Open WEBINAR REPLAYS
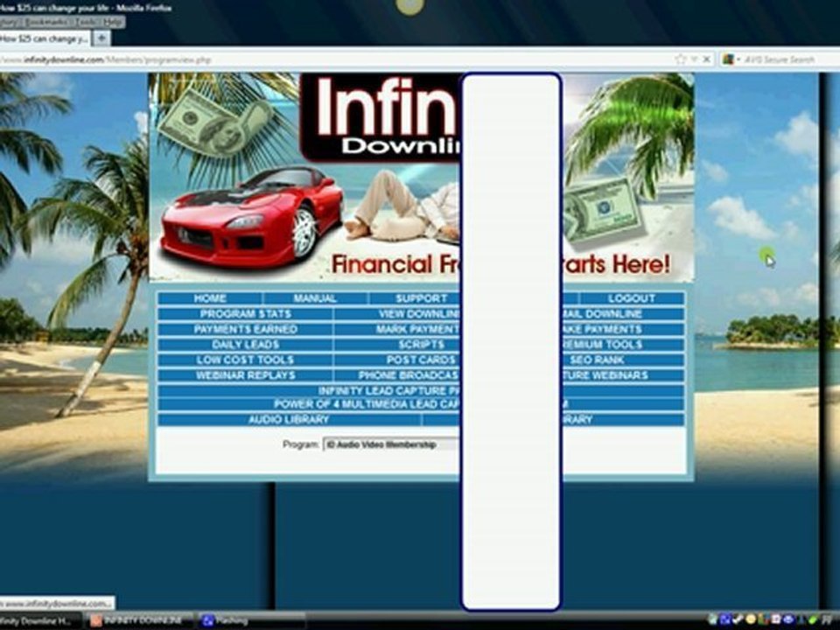The image size is (840, 630). pos(245,375)
